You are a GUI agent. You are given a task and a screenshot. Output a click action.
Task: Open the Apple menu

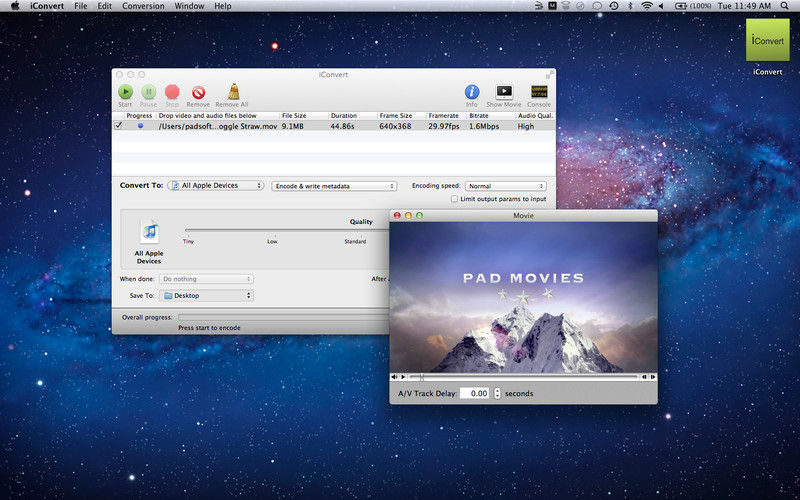15,6
